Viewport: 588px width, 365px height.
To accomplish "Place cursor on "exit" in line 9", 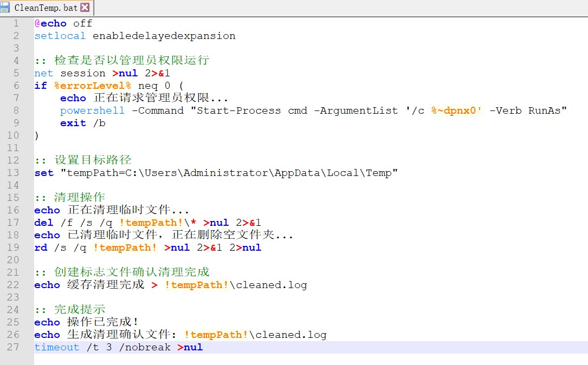I will click(x=73, y=123).
